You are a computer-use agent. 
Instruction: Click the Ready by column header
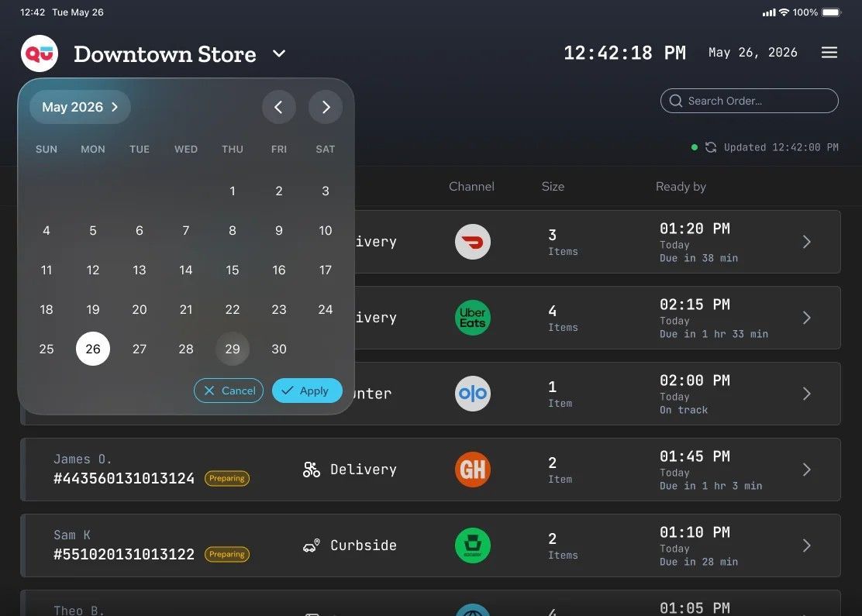681,187
